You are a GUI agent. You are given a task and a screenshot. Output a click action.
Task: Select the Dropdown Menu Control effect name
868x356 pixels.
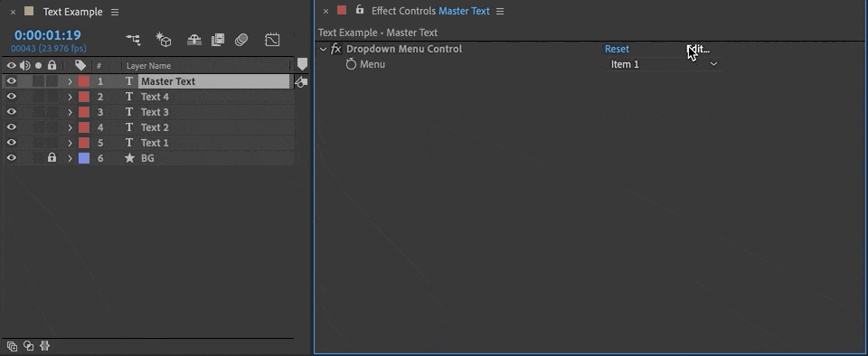404,49
